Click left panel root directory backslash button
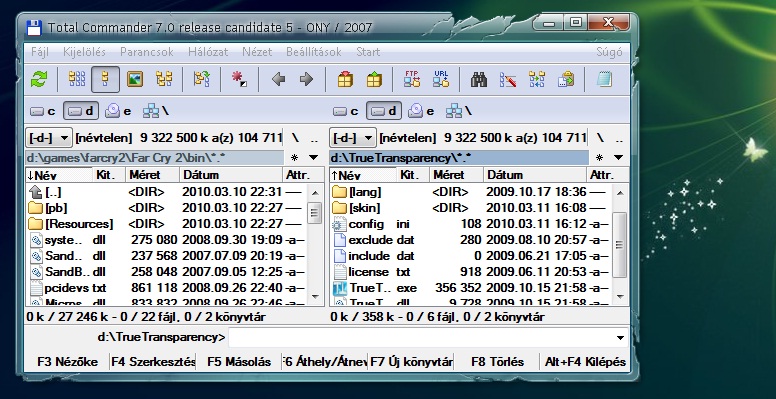 click(x=295, y=138)
